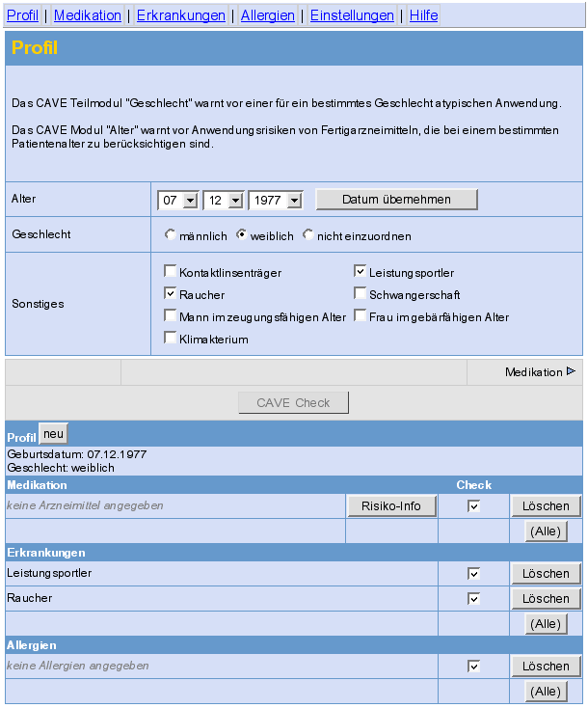Select the weiblich radio button

point(241,234)
